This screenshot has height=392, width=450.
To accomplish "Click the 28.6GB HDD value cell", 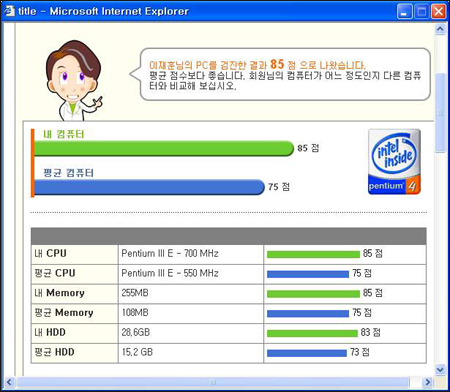I will click(x=191, y=333).
